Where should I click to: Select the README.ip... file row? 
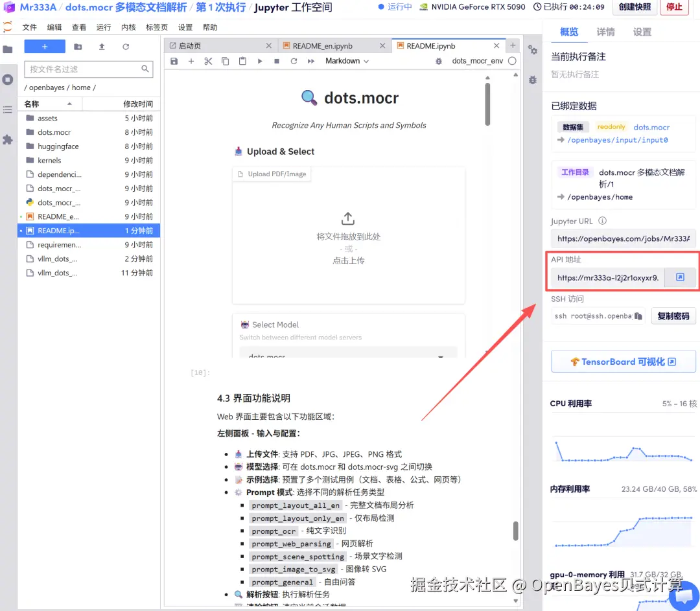pyautogui.click(x=89, y=230)
